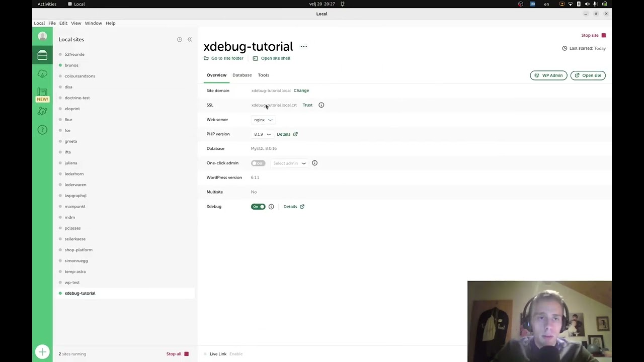This screenshot has height=362, width=644.
Task: Open the en keyboard layout indicator
Action: click(x=546, y=4)
